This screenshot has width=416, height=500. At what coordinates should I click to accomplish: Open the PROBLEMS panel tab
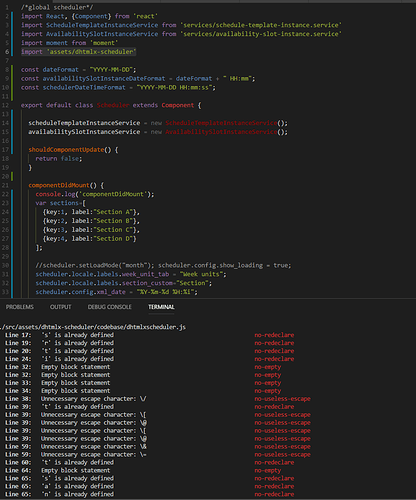tap(20, 307)
